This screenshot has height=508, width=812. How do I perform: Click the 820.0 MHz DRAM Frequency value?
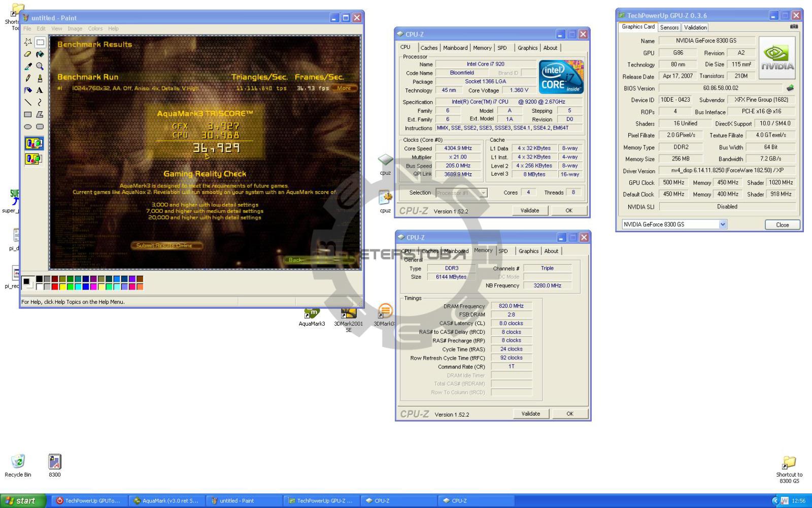tap(511, 306)
